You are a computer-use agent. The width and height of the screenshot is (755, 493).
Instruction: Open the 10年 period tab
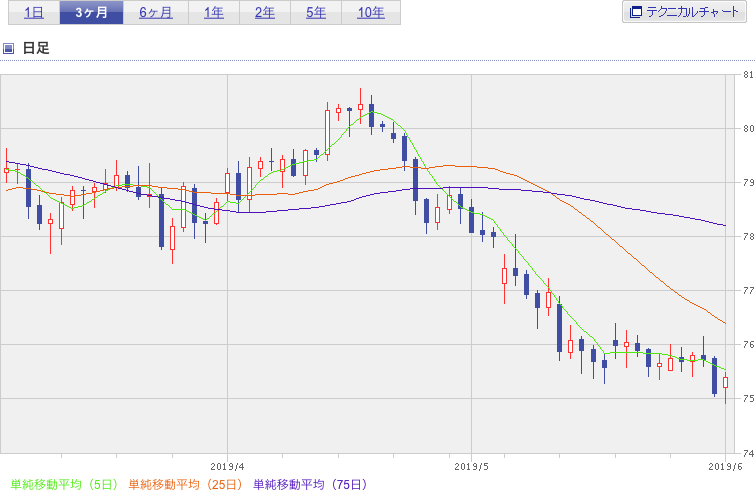[371, 13]
